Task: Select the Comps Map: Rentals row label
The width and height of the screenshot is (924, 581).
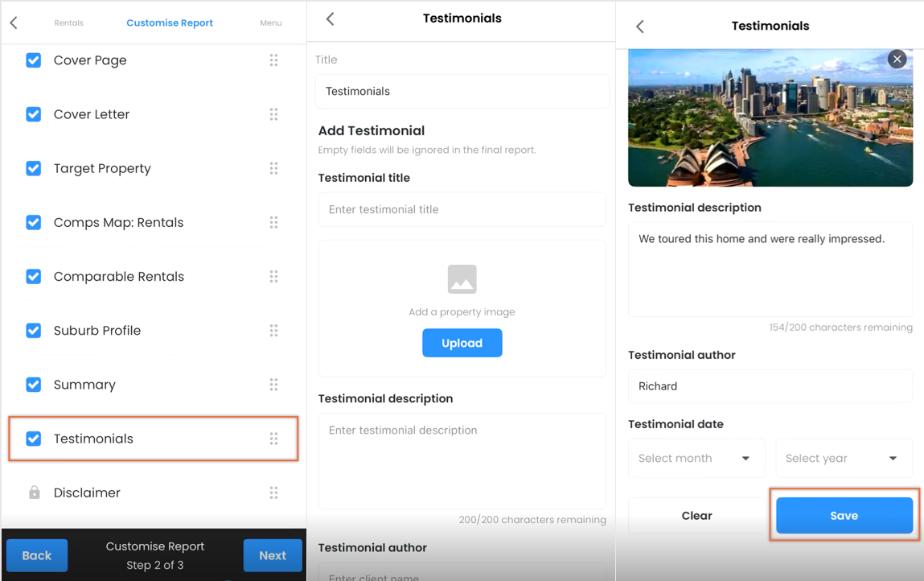Action: pyautogui.click(x=118, y=222)
